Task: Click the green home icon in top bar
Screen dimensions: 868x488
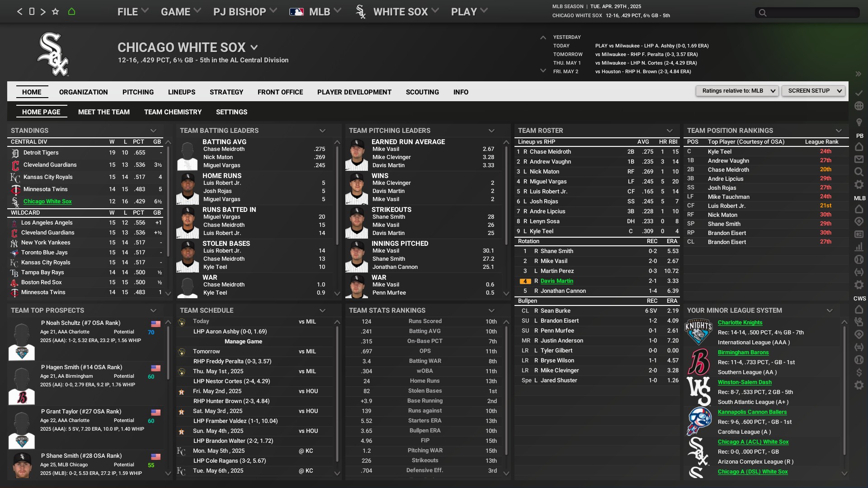Action: 71,12
